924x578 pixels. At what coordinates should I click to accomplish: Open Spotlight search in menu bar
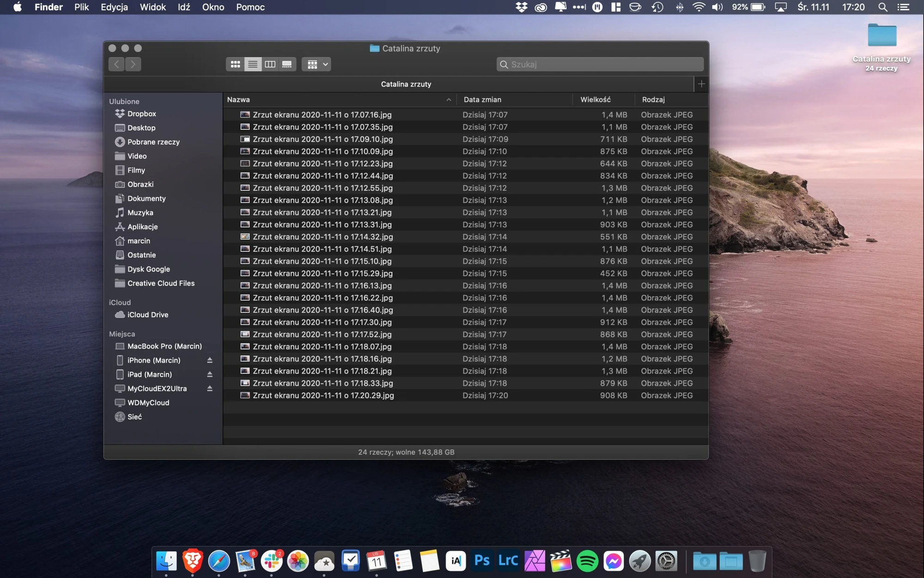pyautogui.click(x=882, y=7)
